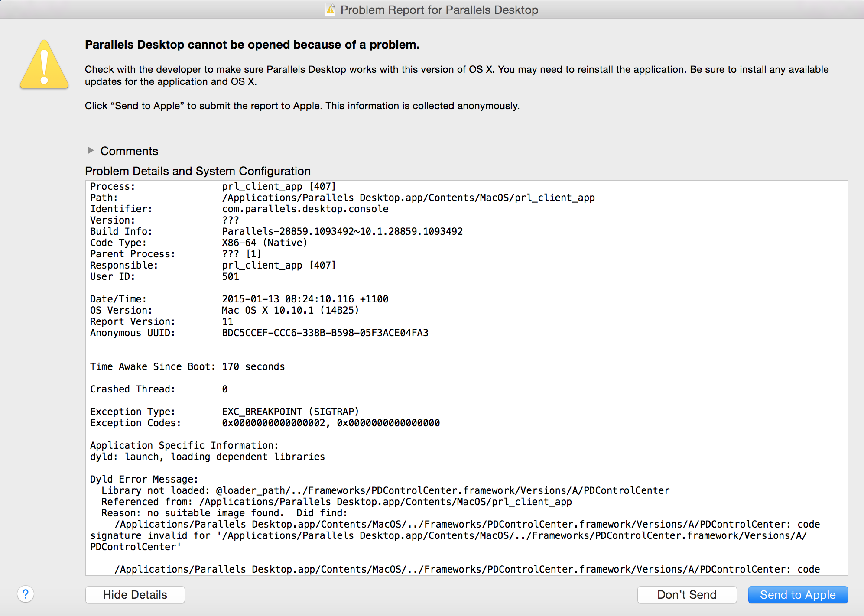Click the bold error heading text
The image size is (864, 616).
[x=252, y=45]
